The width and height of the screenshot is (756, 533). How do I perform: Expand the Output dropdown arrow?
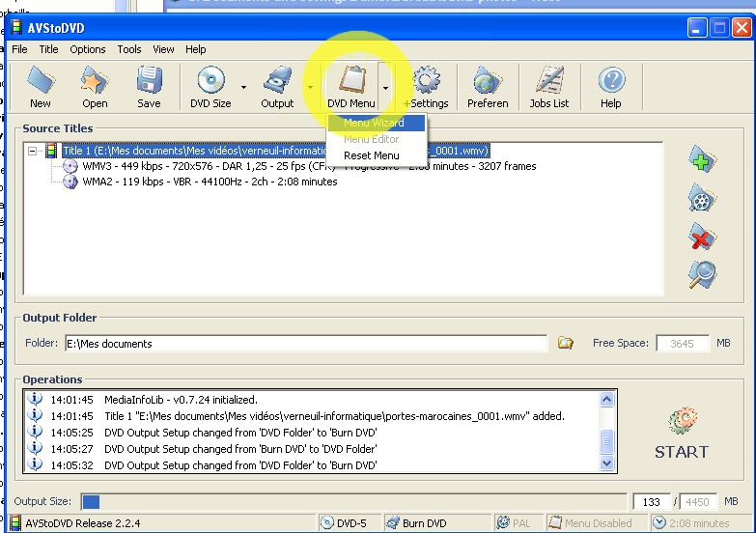pyautogui.click(x=310, y=87)
